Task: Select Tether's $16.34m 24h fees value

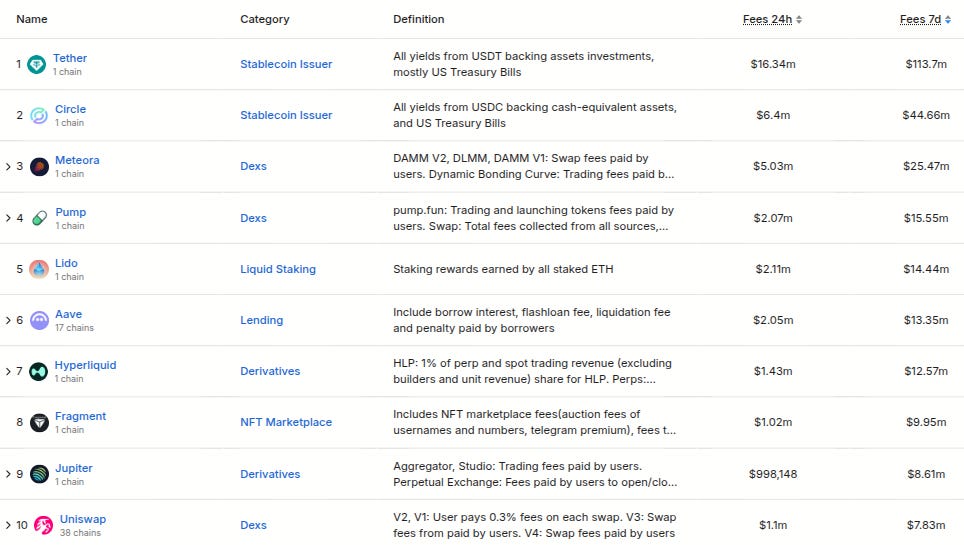Action: coord(773,64)
